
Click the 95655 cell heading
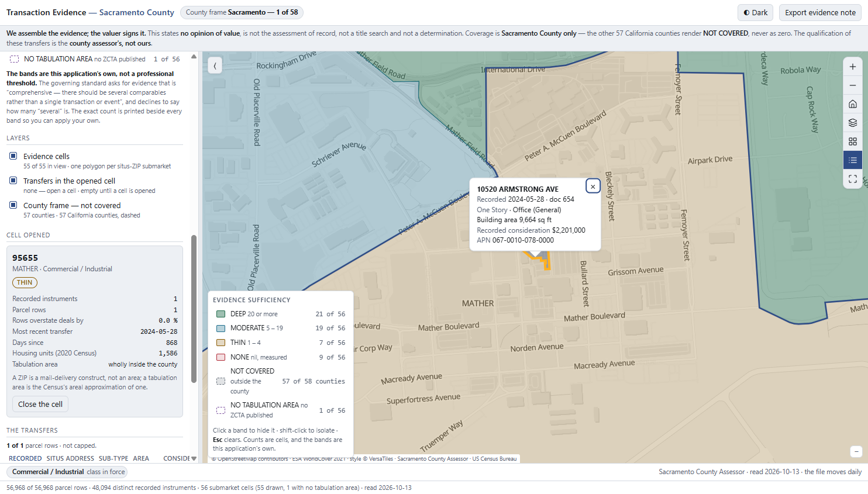click(25, 258)
